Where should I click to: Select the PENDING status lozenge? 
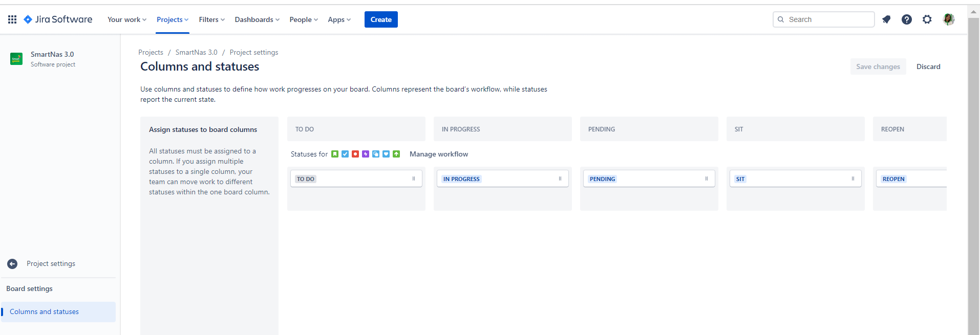pos(603,179)
